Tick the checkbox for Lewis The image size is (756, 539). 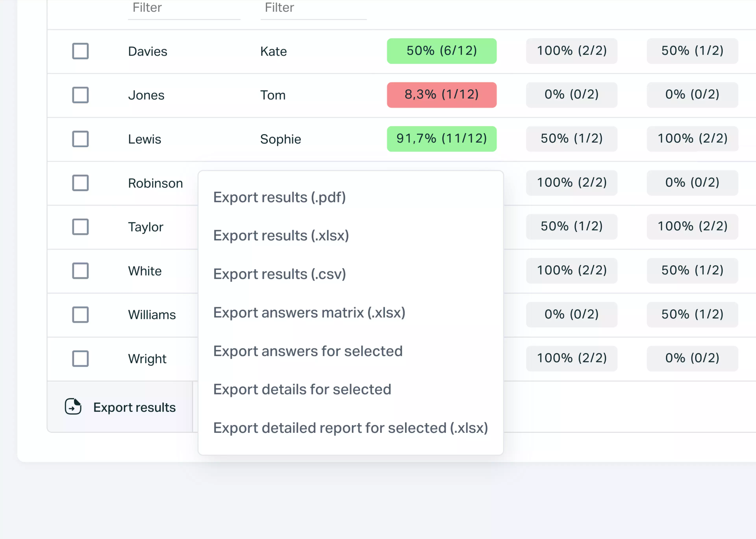click(80, 139)
